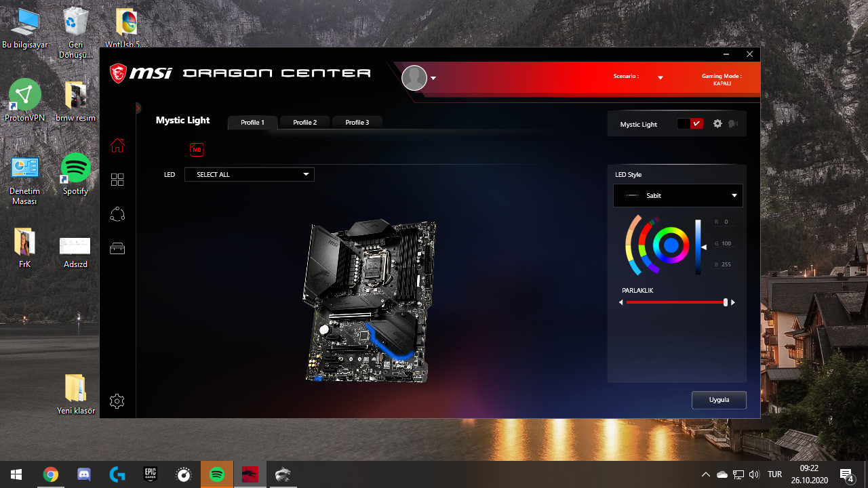Image resolution: width=868 pixels, height=488 pixels.
Task: Select the Spotify desktop shortcut
Action: [x=75, y=174]
